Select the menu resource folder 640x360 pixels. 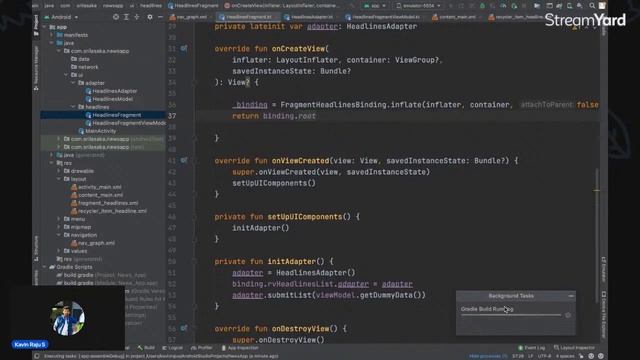(x=74, y=219)
